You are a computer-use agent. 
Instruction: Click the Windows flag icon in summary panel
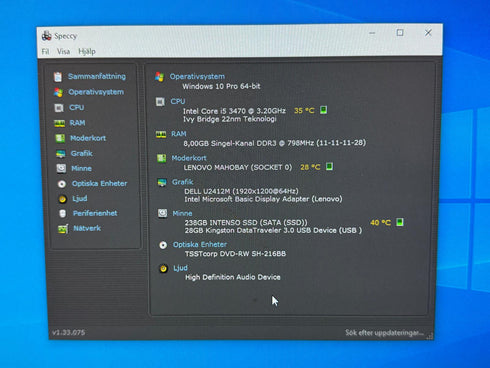[160, 77]
